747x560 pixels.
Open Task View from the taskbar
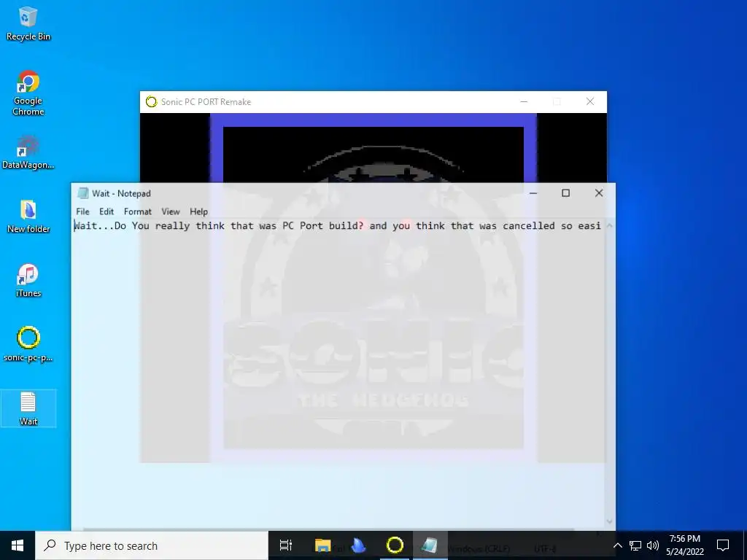click(285, 545)
